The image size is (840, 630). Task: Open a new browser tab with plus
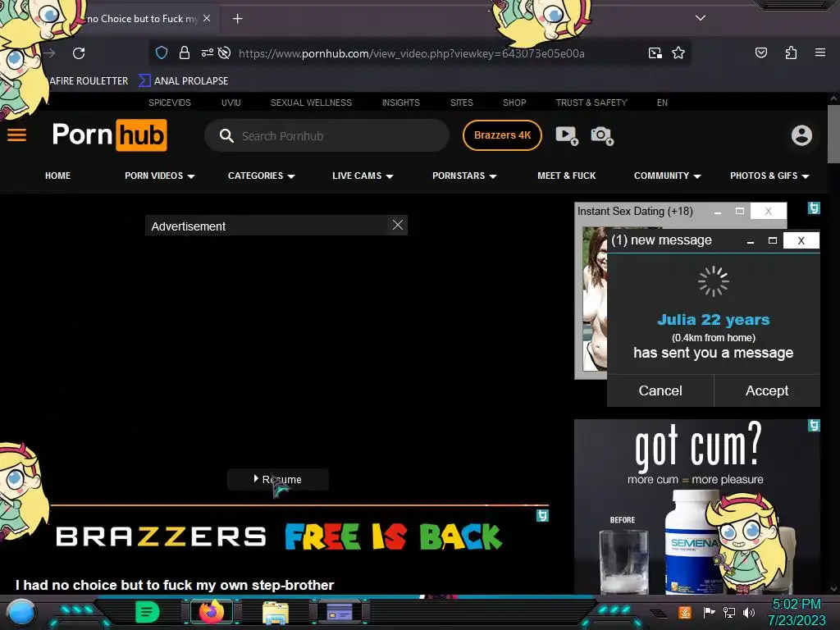point(237,19)
